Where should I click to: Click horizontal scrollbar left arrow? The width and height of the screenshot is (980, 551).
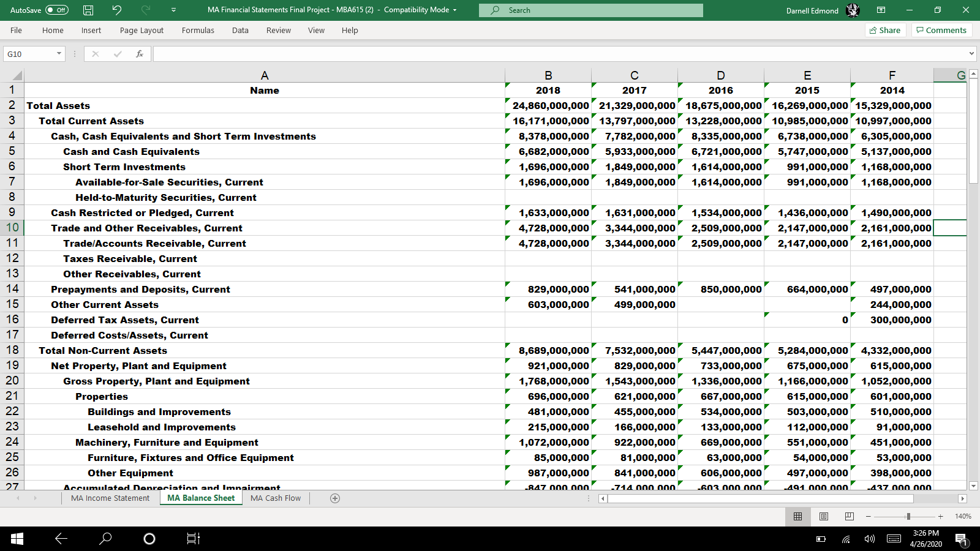pos(603,498)
